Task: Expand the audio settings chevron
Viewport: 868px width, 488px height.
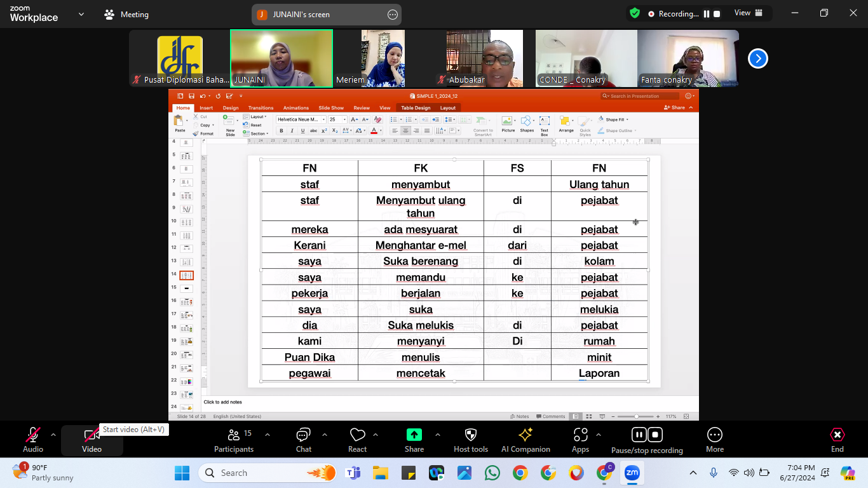Action: pyautogui.click(x=53, y=435)
